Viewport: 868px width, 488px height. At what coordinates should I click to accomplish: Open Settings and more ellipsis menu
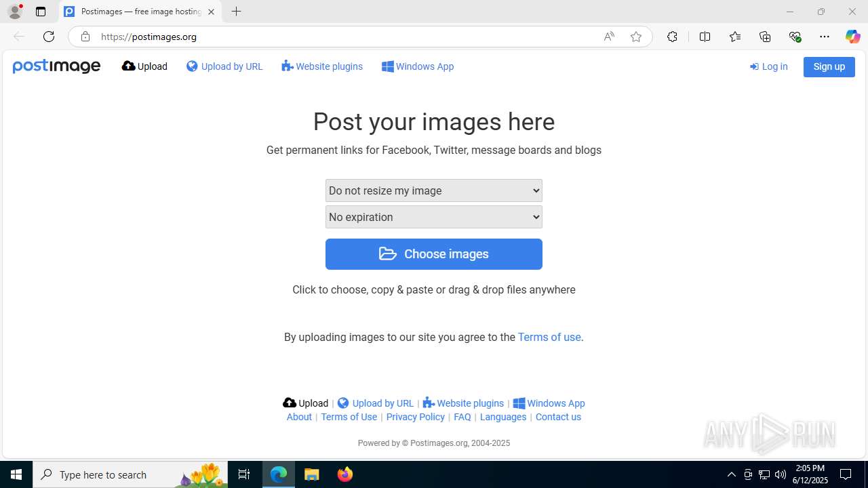(x=825, y=37)
